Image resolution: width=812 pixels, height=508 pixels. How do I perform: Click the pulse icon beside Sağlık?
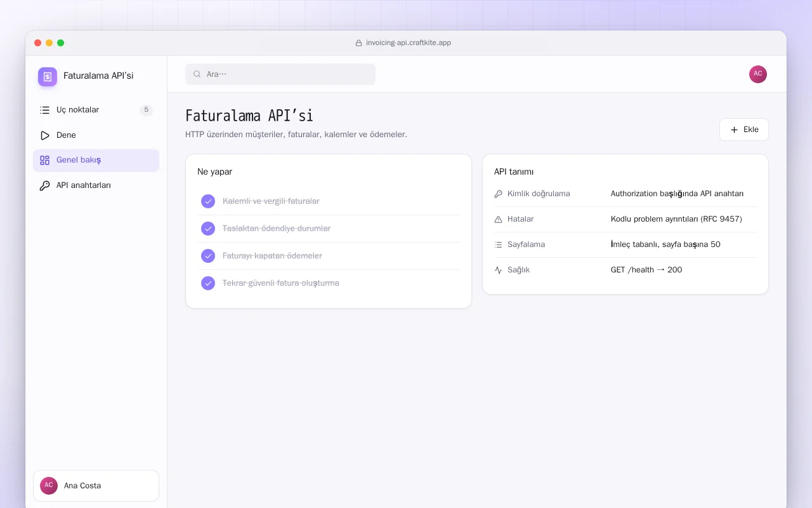(498, 270)
